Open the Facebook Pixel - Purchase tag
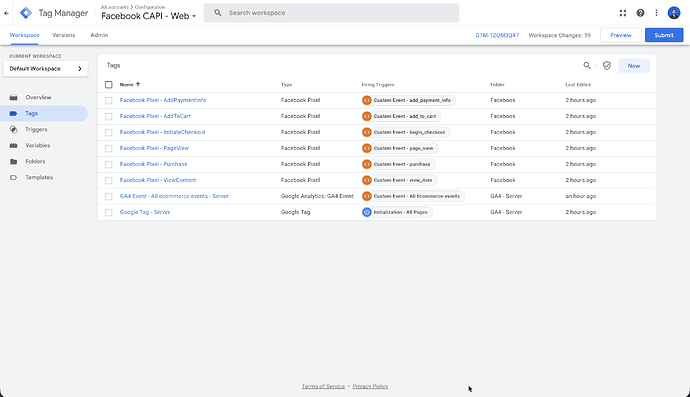 tap(154, 164)
